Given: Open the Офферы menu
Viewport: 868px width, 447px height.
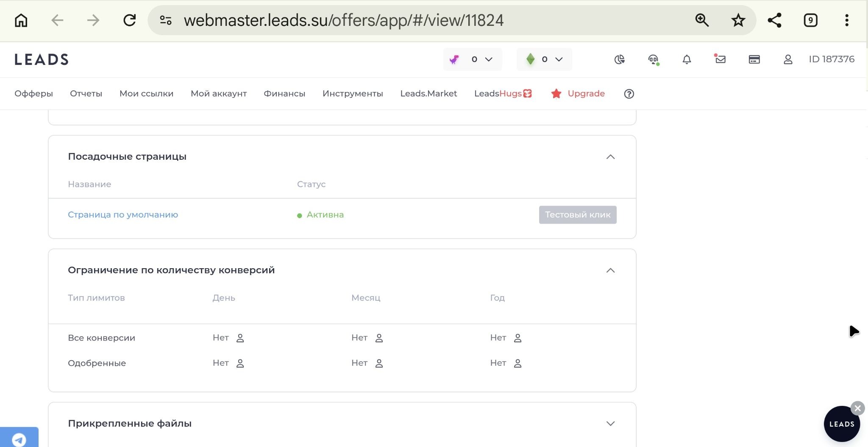Looking at the screenshot, I should click(33, 94).
